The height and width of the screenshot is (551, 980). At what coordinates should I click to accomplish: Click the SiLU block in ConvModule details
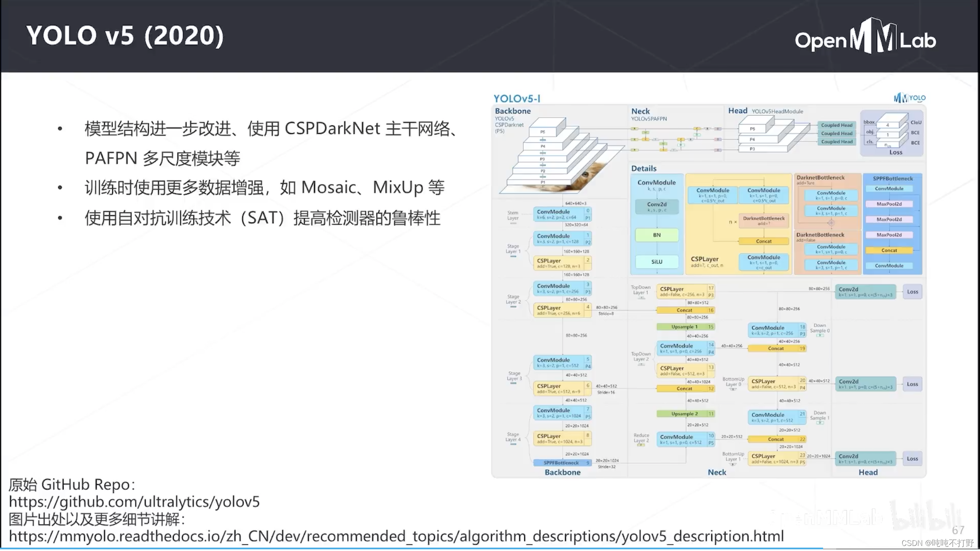(657, 262)
